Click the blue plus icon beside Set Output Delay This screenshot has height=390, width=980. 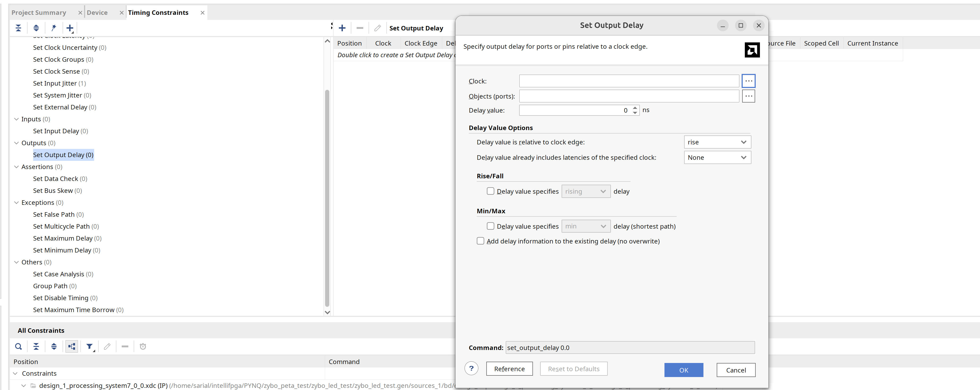[342, 28]
